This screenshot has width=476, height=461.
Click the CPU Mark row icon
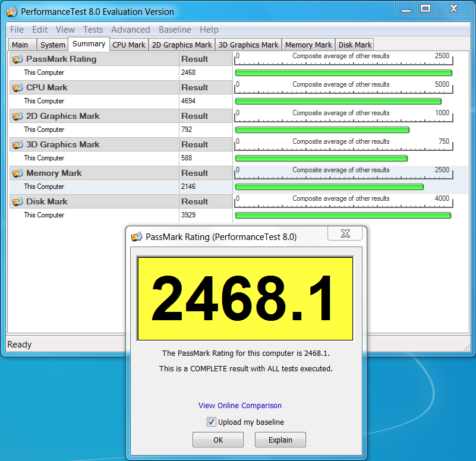coord(17,87)
